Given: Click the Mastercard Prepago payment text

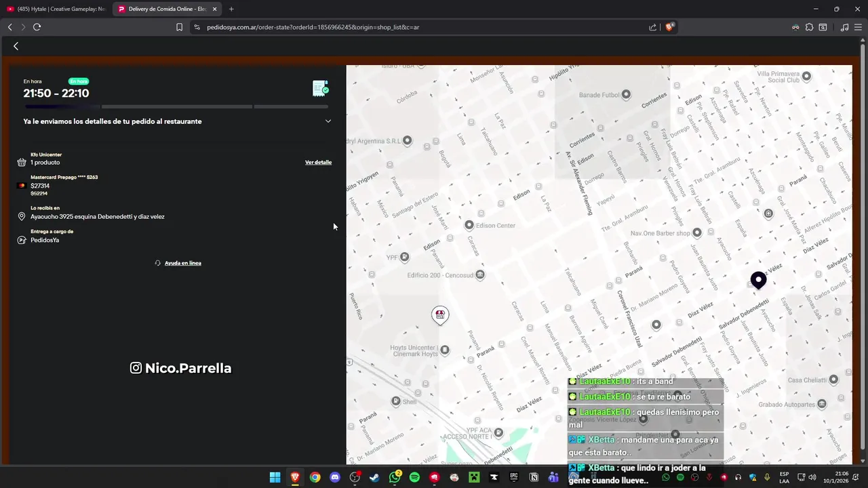Looking at the screenshot, I should [x=64, y=178].
